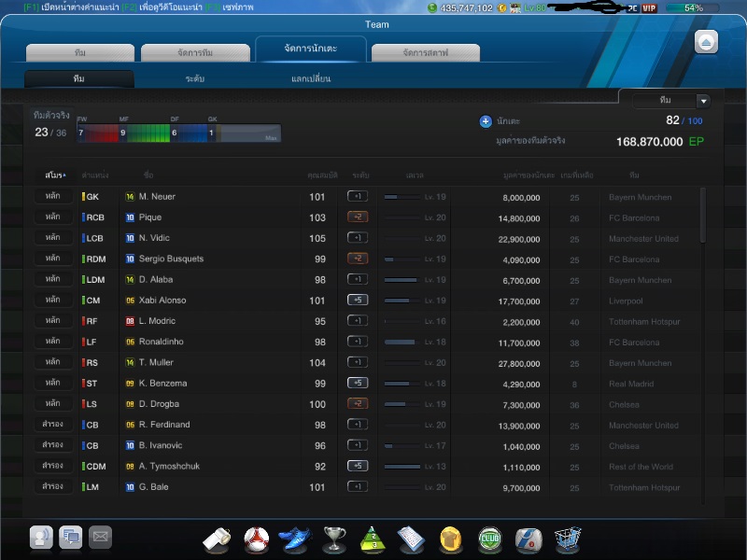Toggle R. Ferdinand's reserve status button
This screenshot has height=560, width=747.
coord(53,424)
